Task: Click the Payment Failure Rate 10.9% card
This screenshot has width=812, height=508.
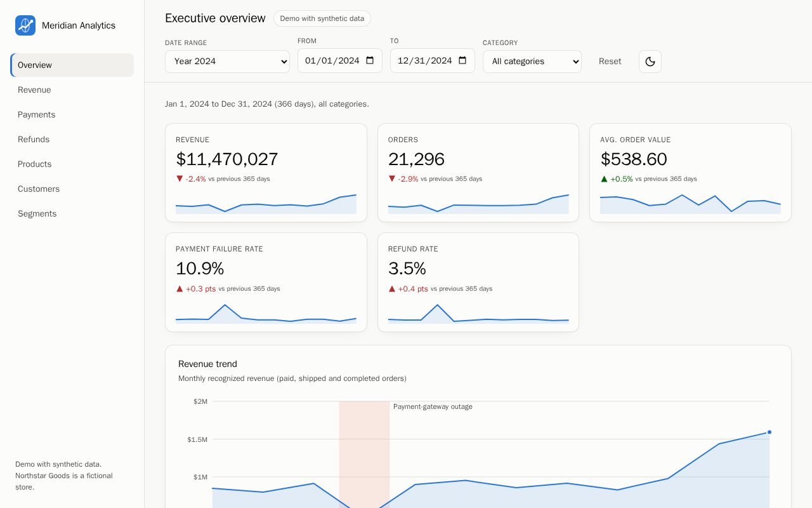Action: 266,282
